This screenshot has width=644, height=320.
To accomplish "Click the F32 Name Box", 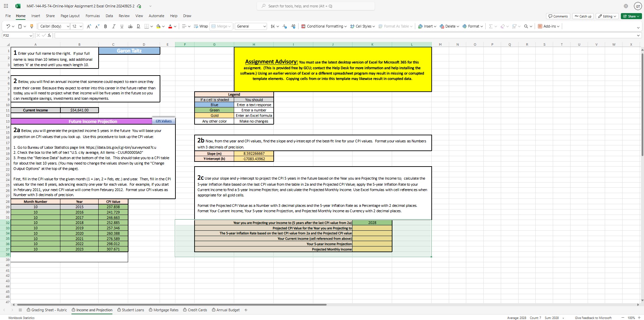I will click(17, 35).
